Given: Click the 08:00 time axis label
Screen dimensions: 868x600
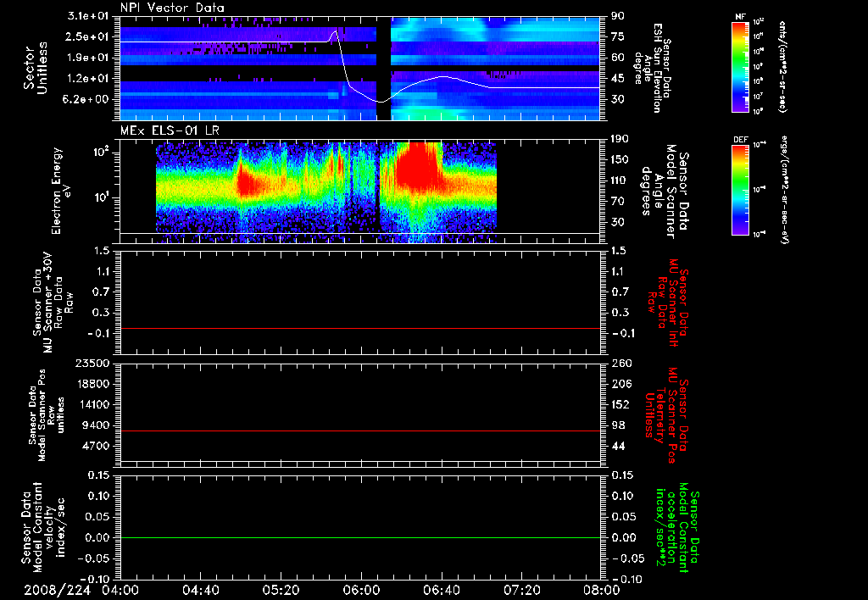Looking at the screenshot, I should 602,590.
